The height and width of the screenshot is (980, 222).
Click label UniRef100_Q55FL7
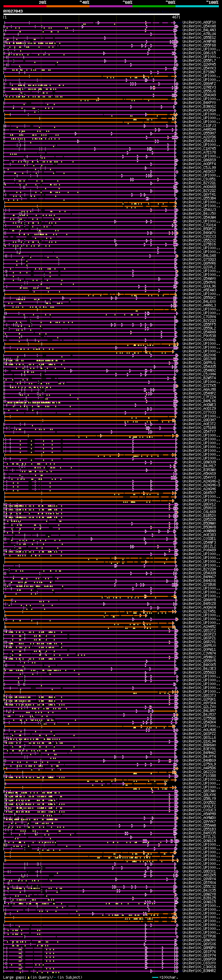pyautogui.click(x=199, y=60)
